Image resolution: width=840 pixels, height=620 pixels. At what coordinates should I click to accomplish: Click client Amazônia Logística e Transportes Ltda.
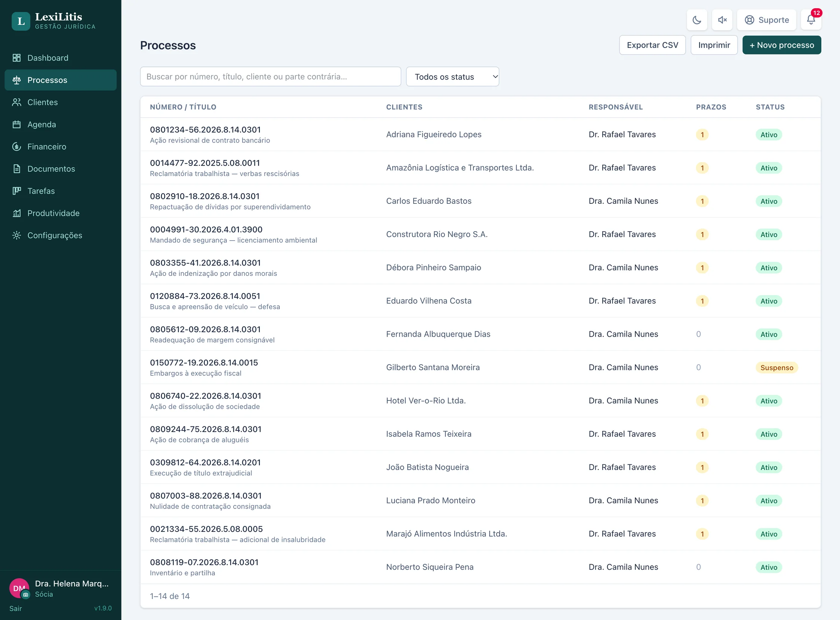(x=460, y=168)
